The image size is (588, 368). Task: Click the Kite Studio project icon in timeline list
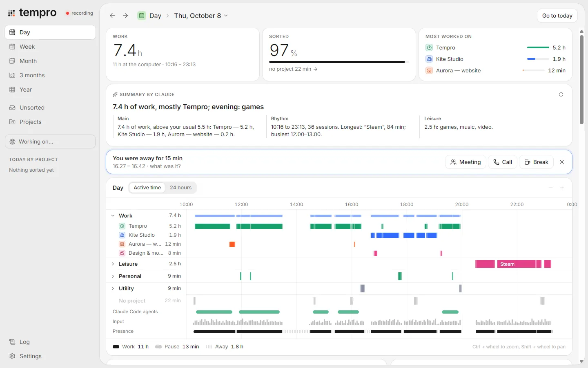[122, 235]
